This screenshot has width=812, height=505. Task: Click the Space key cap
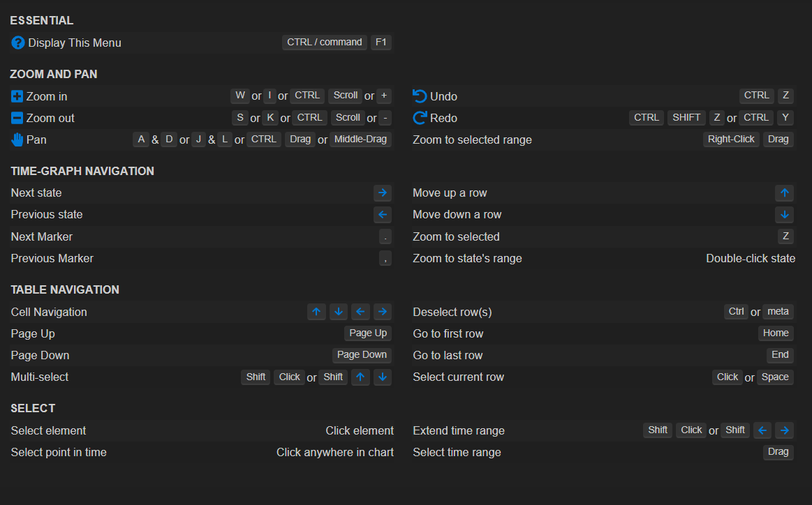(775, 377)
